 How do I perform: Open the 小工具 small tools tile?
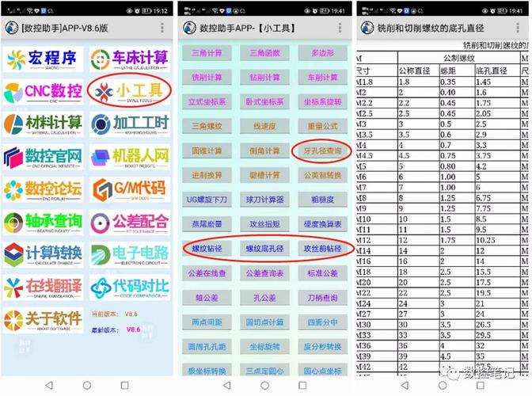tap(130, 91)
